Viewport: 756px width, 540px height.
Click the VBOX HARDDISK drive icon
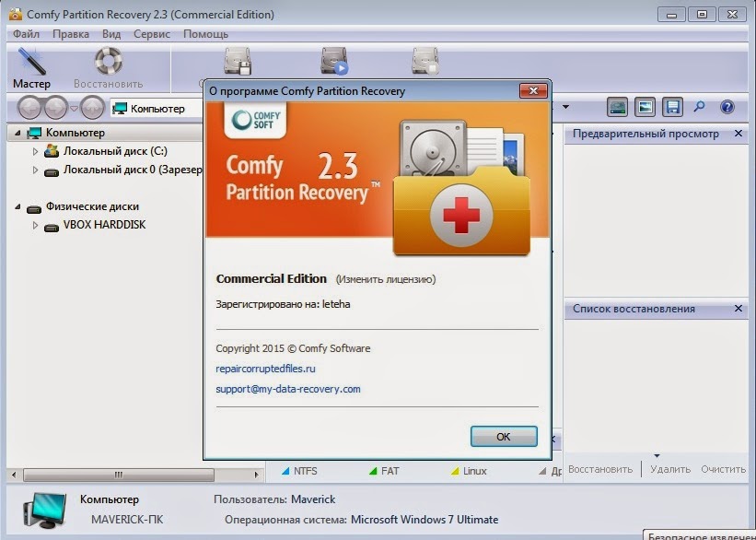point(52,227)
